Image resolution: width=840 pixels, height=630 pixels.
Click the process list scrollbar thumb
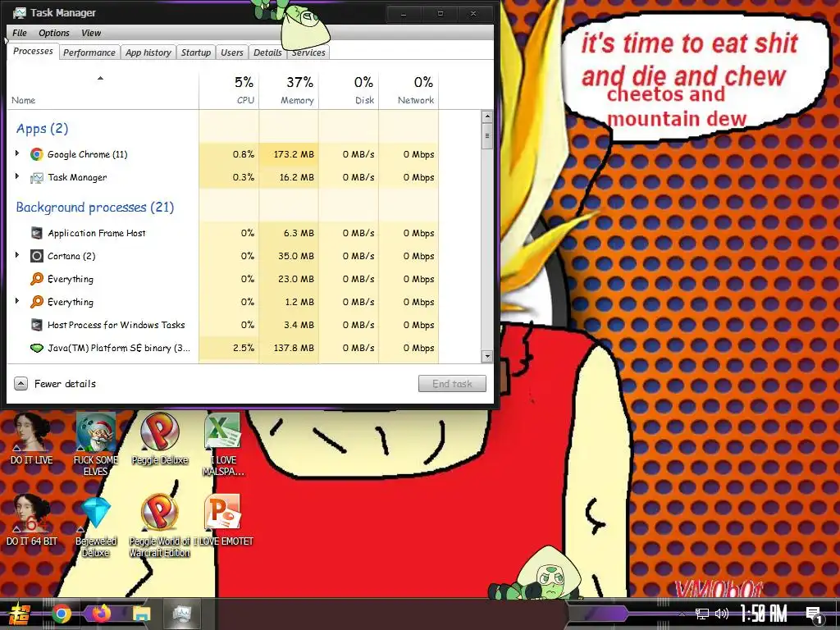click(487, 137)
